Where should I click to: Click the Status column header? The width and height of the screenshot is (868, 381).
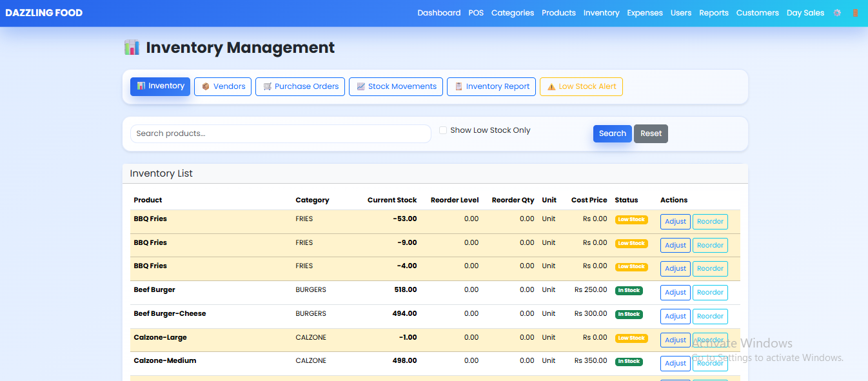[x=626, y=200]
